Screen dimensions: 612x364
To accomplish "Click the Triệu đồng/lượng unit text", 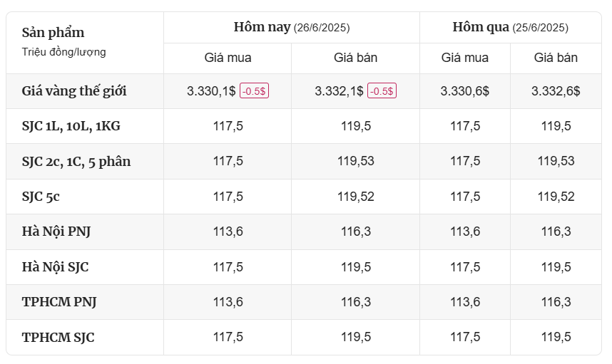I will [63, 52].
